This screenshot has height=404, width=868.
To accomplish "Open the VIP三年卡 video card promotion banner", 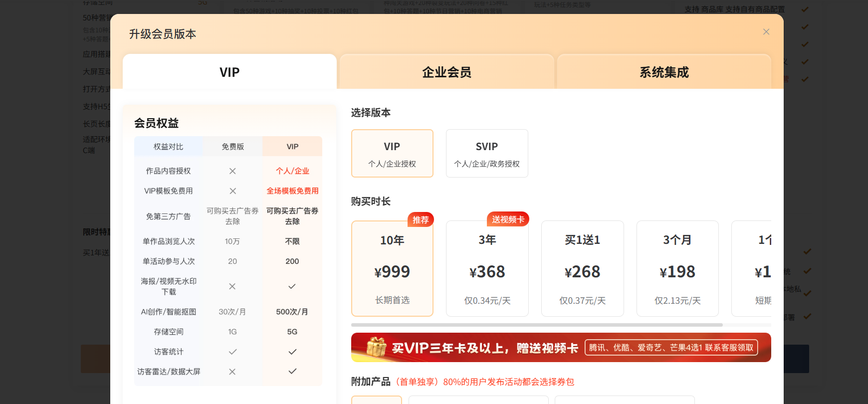I will point(484,348).
